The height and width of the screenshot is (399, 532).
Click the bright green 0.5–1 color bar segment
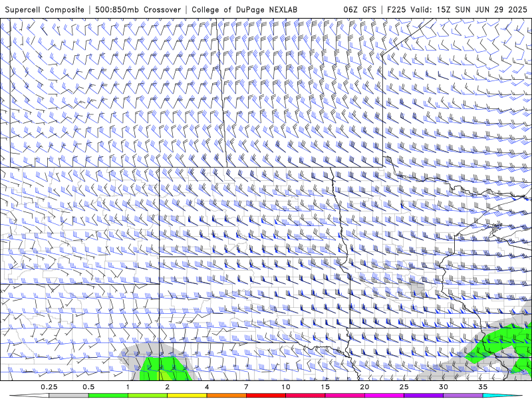pyautogui.click(x=108, y=396)
